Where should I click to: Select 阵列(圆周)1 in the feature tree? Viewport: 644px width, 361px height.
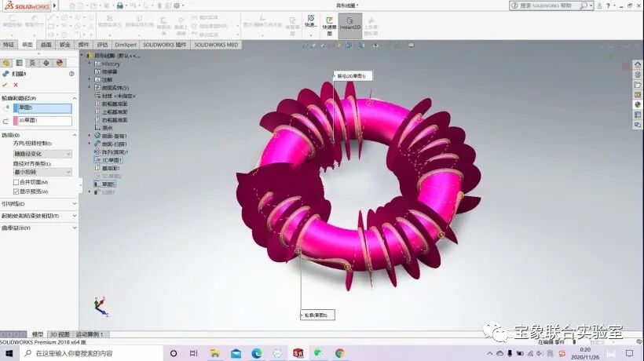coord(112,151)
